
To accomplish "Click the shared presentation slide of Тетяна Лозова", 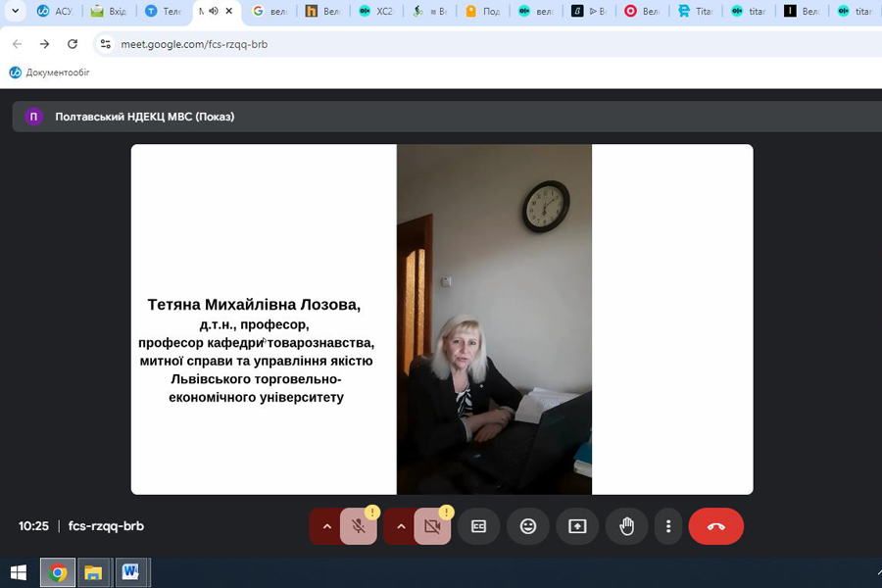I will [441, 319].
